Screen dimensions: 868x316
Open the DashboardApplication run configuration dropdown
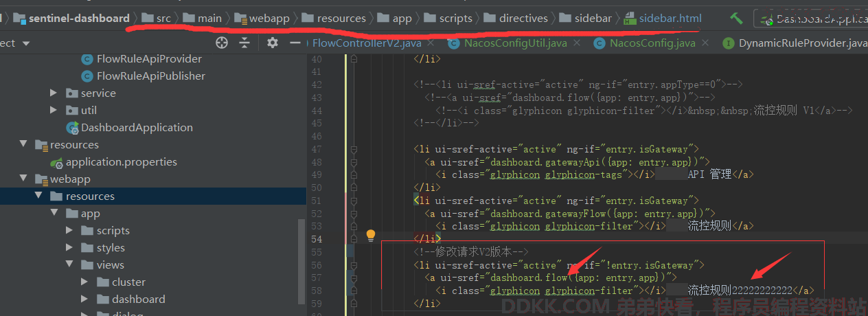click(x=810, y=19)
